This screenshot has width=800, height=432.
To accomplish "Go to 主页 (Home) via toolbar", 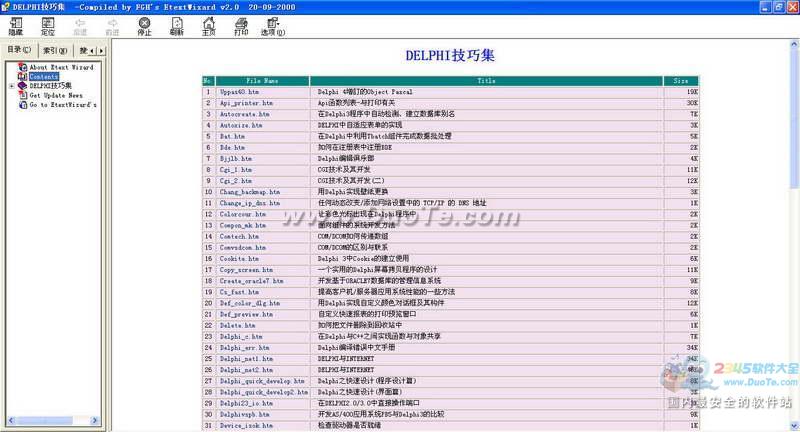I will [209, 26].
